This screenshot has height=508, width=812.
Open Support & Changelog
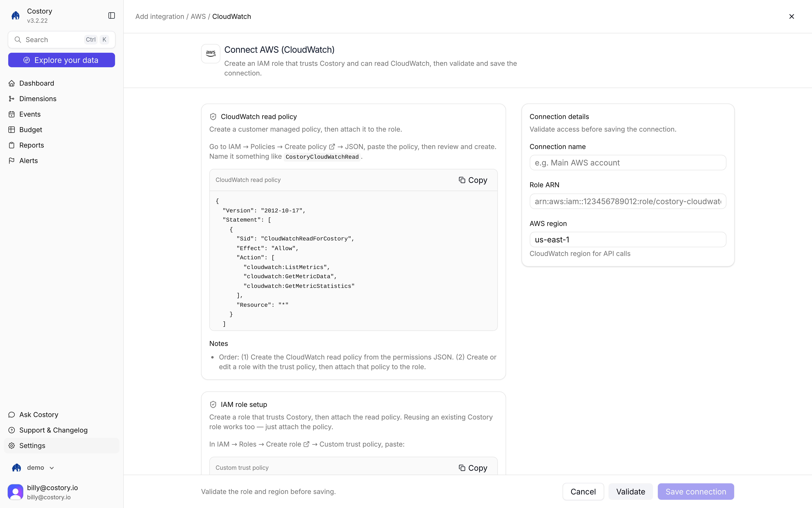point(62,430)
